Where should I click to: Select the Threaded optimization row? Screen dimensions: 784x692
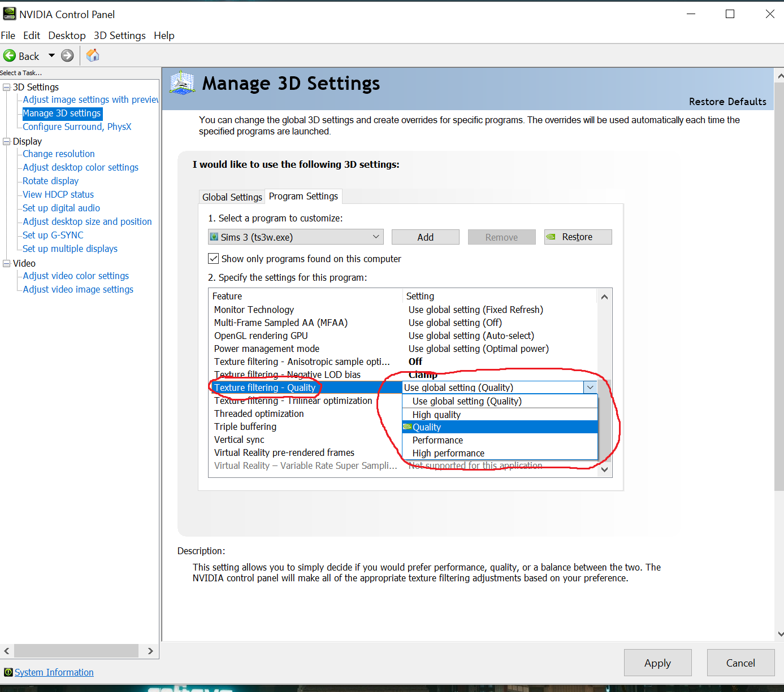point(306,414)
